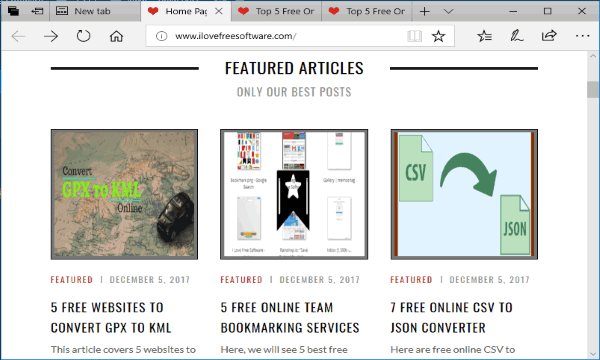Go forward to next page

(51, 36)
